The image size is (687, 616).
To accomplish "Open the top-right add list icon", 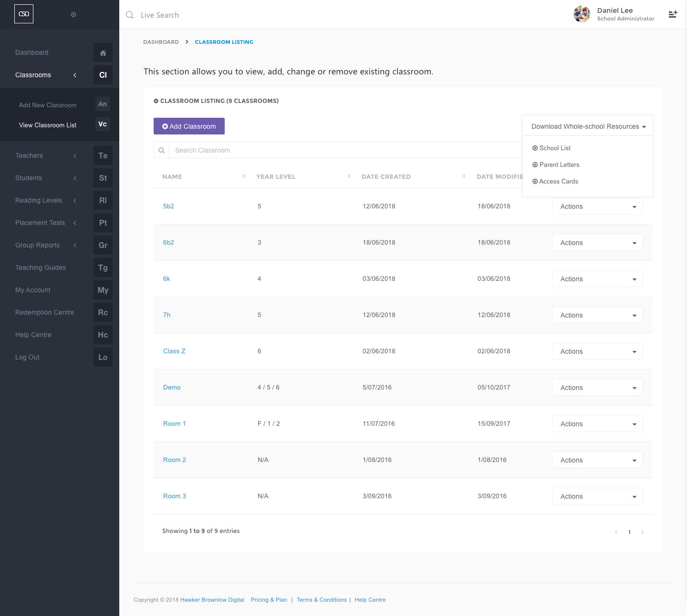I will 673,14.
